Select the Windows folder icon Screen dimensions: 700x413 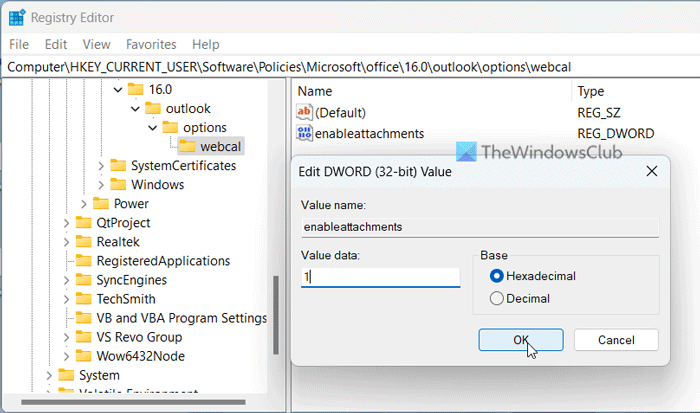118,184
